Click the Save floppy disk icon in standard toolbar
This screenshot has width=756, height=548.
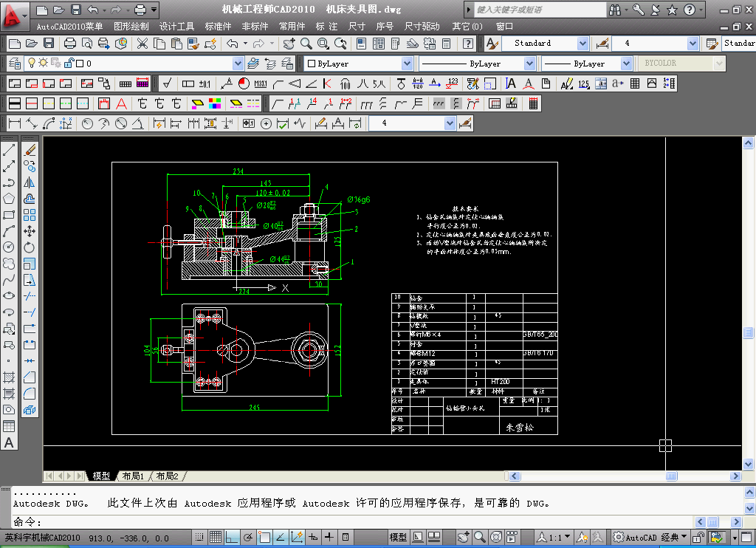coord(49,44)
